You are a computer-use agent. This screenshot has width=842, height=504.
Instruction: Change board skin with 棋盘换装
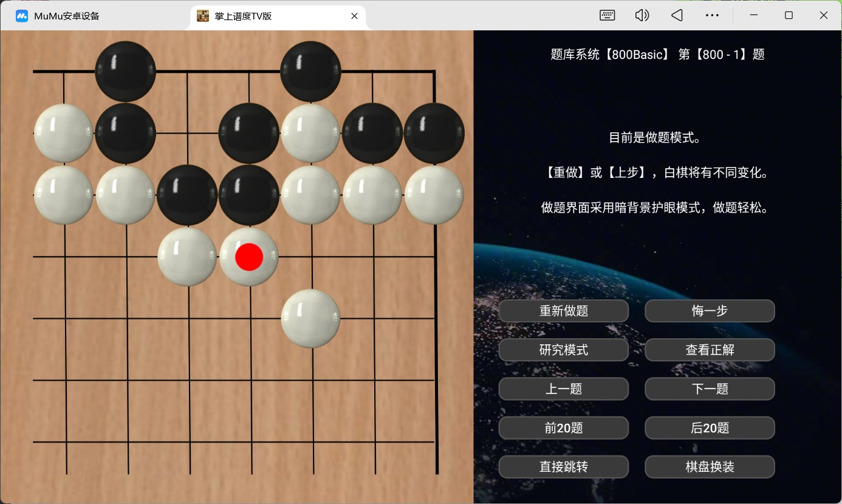pos(710,467)
